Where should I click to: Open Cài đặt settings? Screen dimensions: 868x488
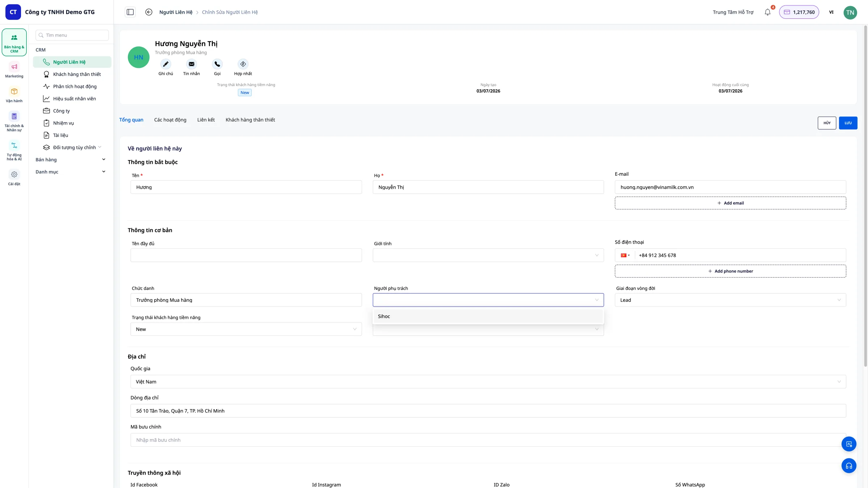pos(14,178)
